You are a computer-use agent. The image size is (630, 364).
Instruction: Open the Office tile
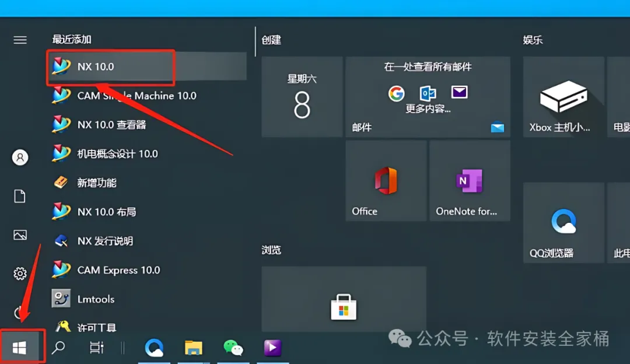386,181
